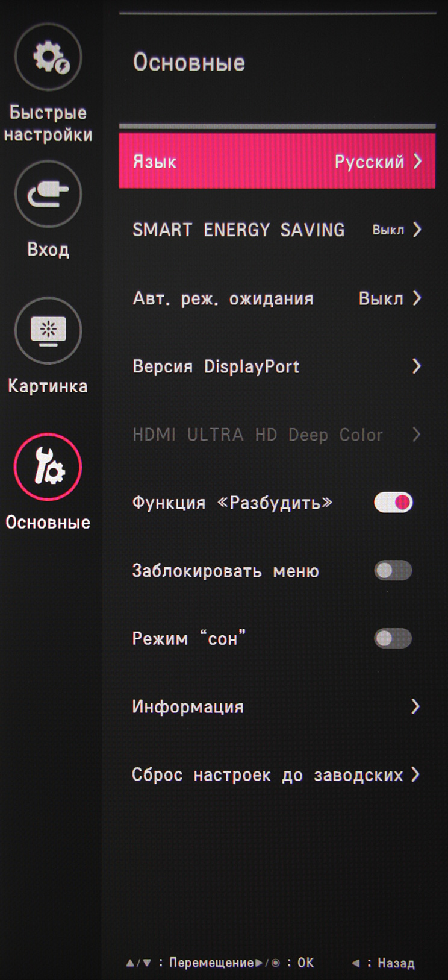The width and height of the screenshot is (448, 980).
Task: Click the greyed HDMI ULTRA HD Deep Color chevron
Action: pyautogui.click(x=417, y=435)
